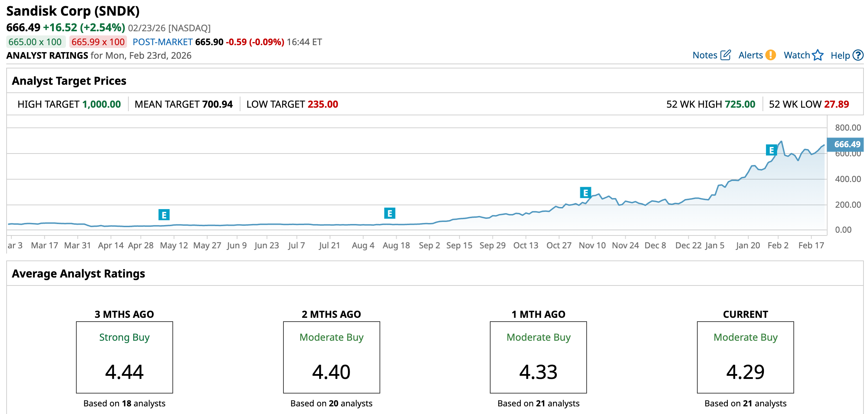
Task: Open the Help link
Action: coord(840,56)
